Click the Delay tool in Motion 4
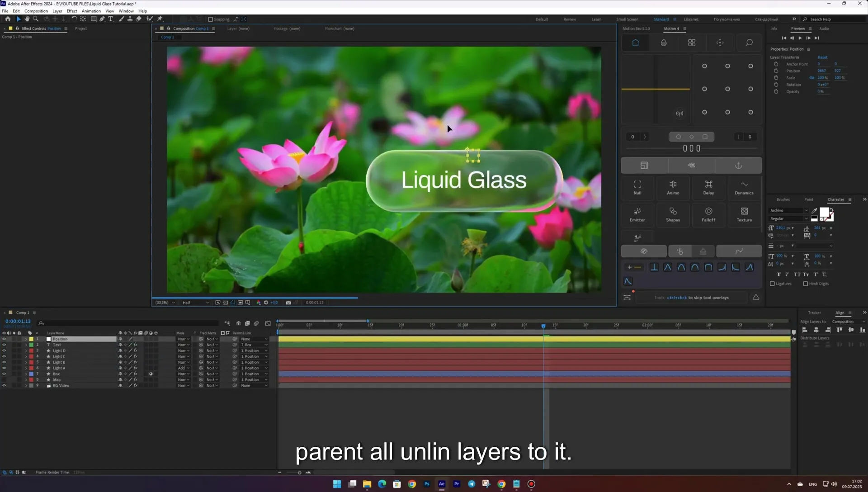Viewport: 868px width, 492px height. click(x=708, y=187)
